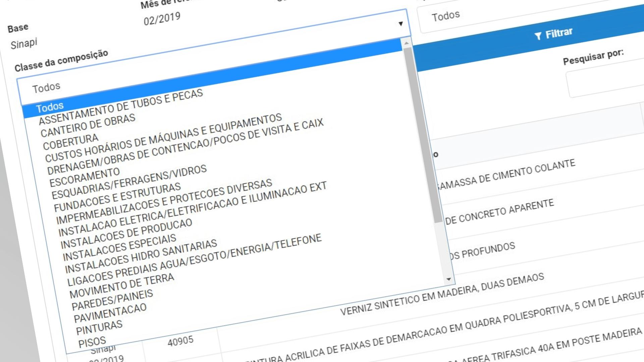This screenshot has height=362, width=644.
Task: Click the Sinapi base value
Action: click(24, 44)
